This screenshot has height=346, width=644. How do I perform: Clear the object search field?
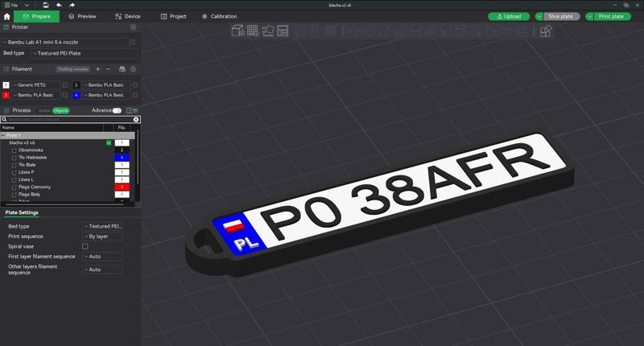point(136,119)
